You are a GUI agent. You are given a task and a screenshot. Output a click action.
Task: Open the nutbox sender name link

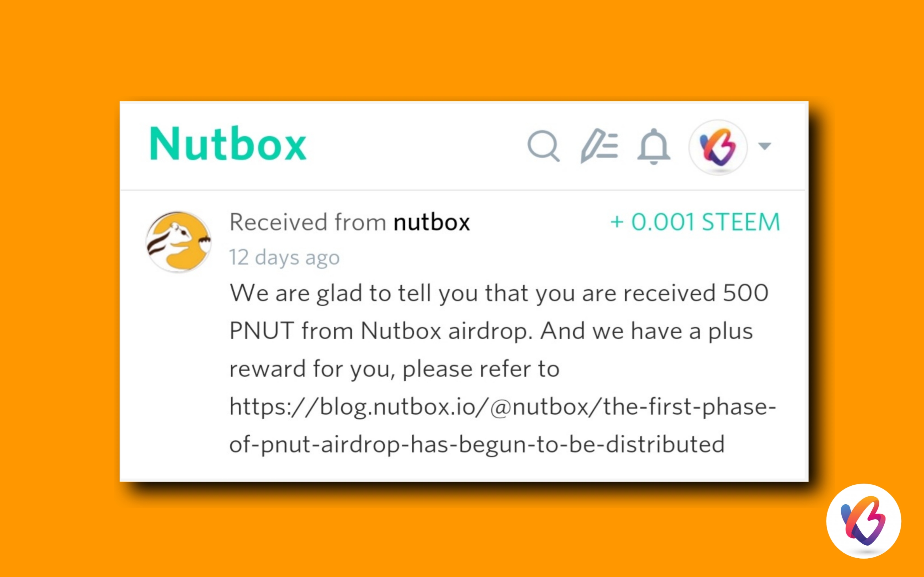[431, 223]
